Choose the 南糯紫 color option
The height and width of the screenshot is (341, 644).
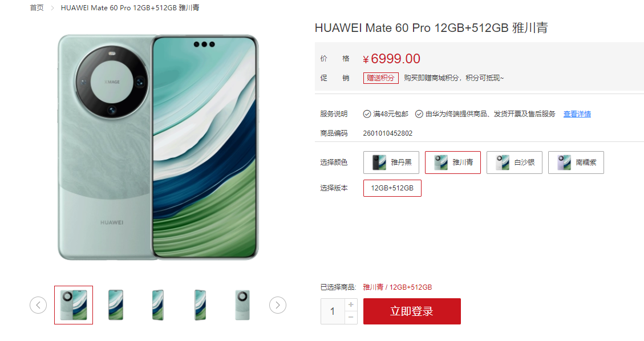click(576, 163)
